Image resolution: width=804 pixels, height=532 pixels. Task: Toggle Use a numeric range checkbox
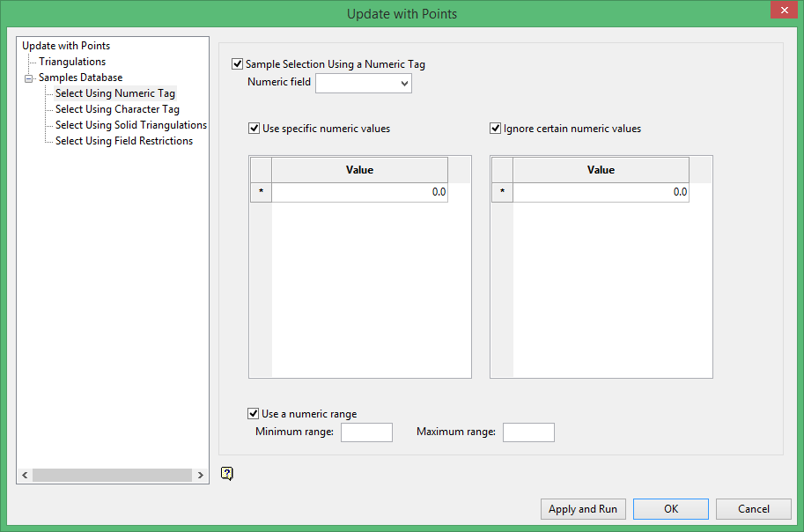point(254,414)
